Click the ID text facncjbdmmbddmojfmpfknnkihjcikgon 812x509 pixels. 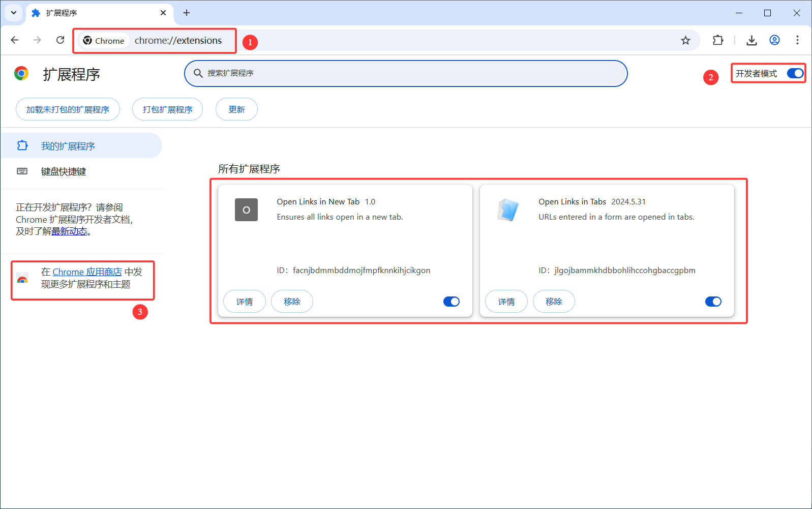362,271
